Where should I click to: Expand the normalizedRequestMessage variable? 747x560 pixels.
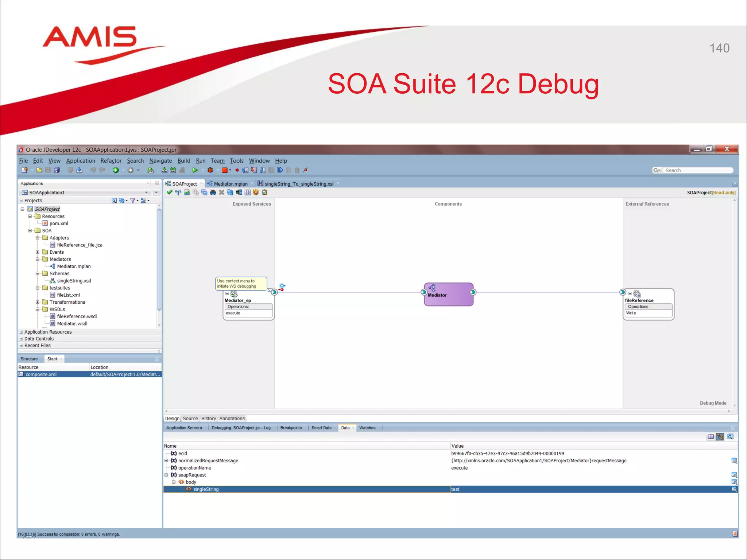[166, 461]
